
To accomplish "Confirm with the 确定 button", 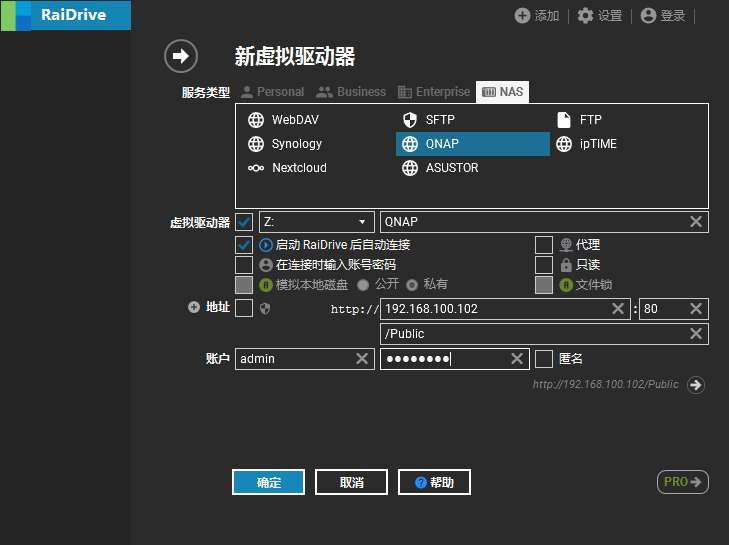I will click(x=268, y=483).
